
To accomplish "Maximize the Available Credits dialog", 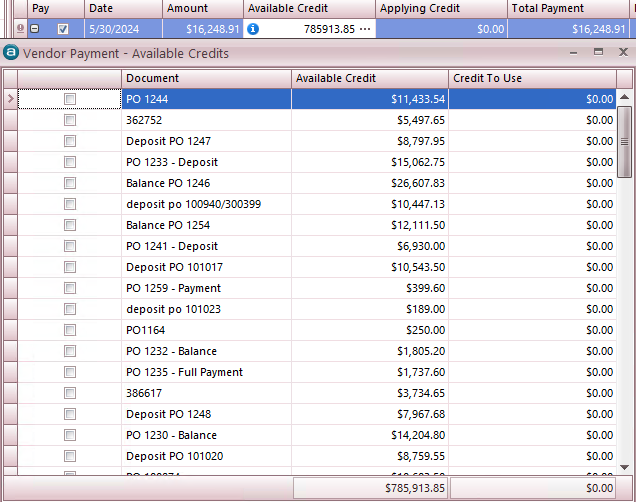I will point(598,51).
